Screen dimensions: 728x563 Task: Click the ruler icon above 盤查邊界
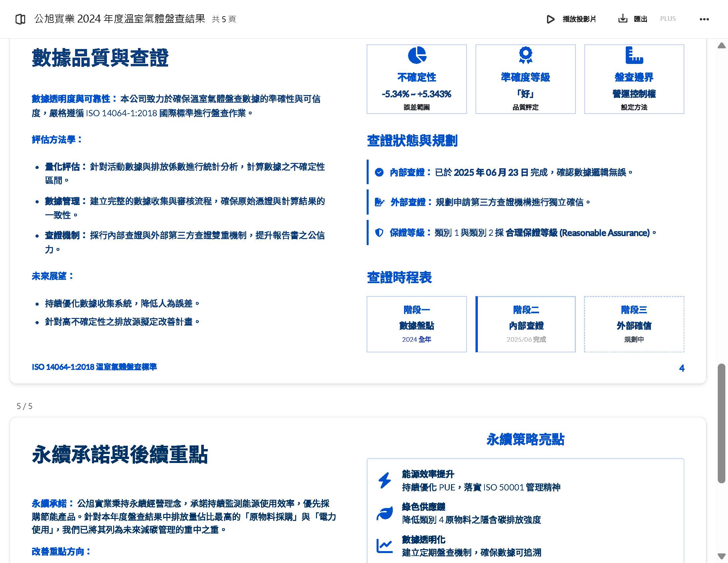click(x=634, y=55)
